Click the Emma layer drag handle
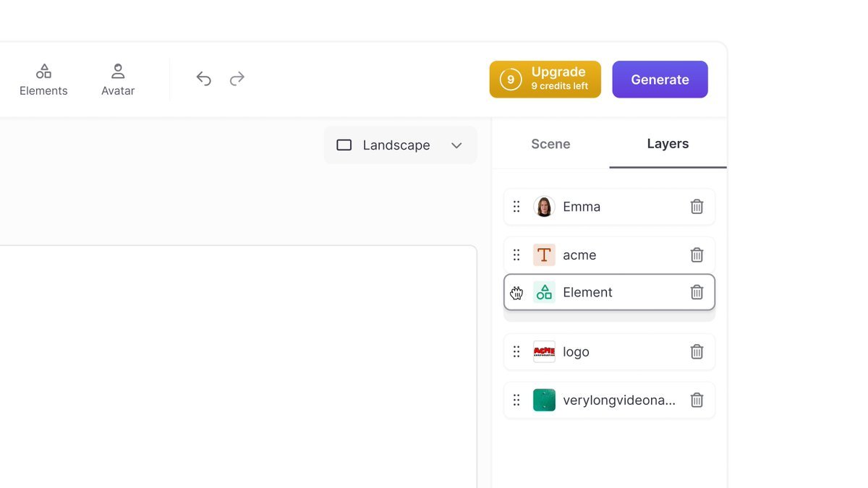The width and height of the screenshot is (868, 488). coord(516,207)
